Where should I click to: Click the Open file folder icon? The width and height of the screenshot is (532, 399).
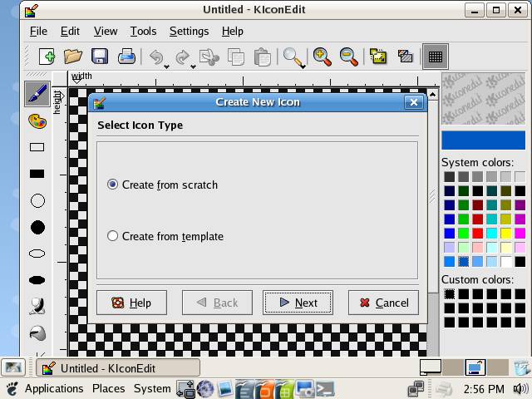(73, 57)
